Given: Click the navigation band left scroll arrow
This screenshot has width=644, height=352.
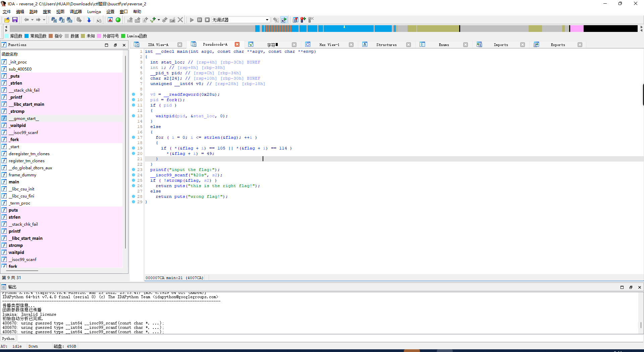Looking at the screenshot, I should (6, 27).
